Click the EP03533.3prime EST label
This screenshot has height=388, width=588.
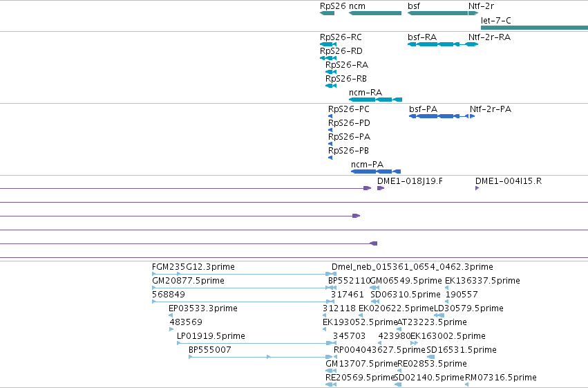coord(203,308)
